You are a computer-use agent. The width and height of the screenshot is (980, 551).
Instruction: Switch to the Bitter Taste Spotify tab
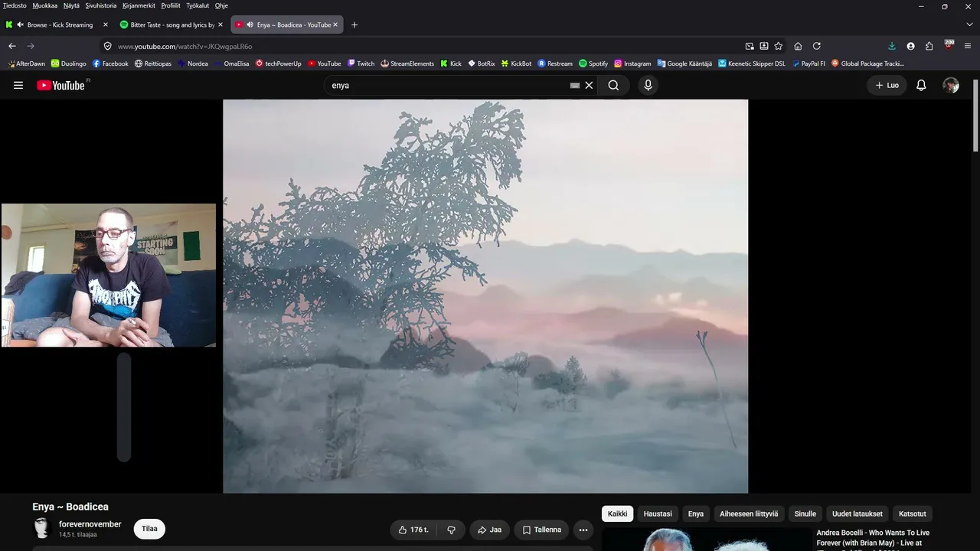[x=171, y=24]
